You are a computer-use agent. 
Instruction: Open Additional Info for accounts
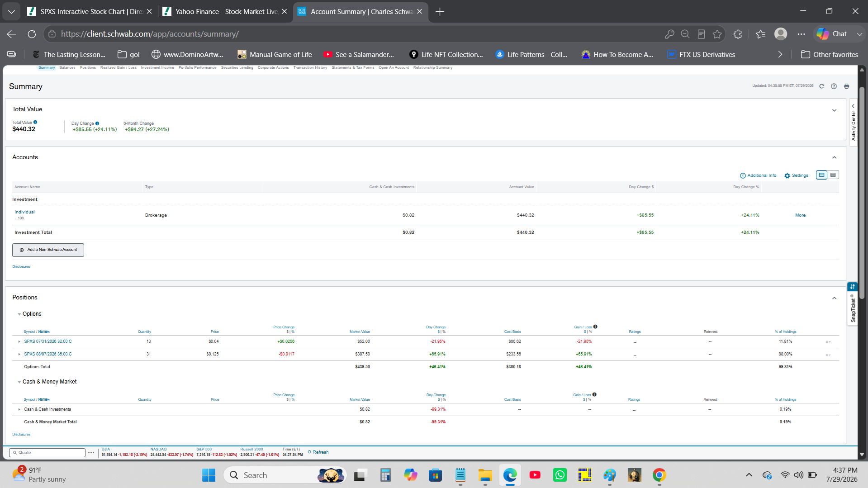758,175
